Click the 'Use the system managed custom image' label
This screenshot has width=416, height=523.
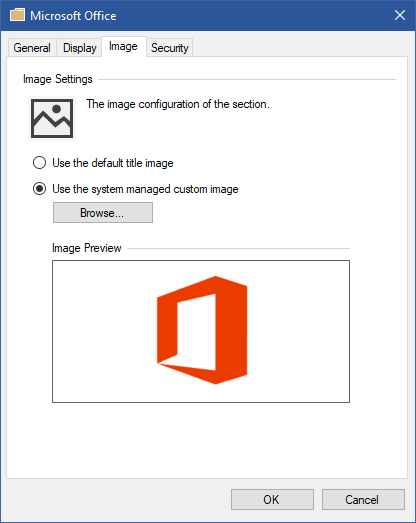pyautogui.click(x=145, y=189)
